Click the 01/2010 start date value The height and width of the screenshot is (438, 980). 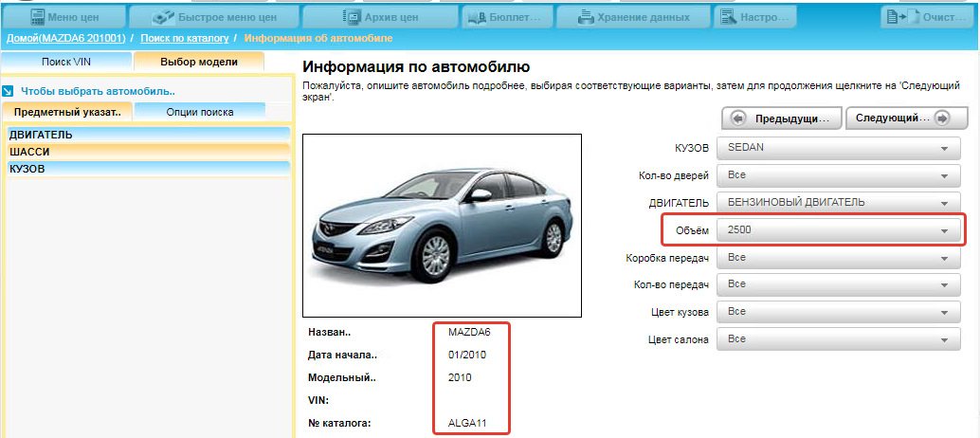point(467,355)
